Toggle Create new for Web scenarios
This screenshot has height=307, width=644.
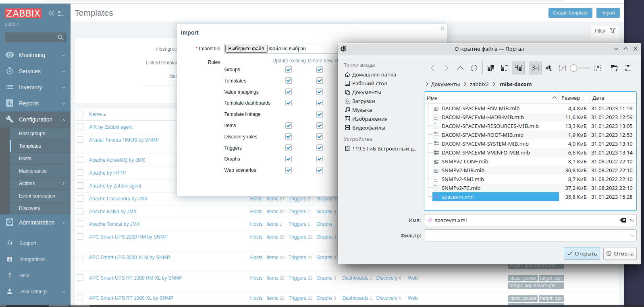pos(320,170)
